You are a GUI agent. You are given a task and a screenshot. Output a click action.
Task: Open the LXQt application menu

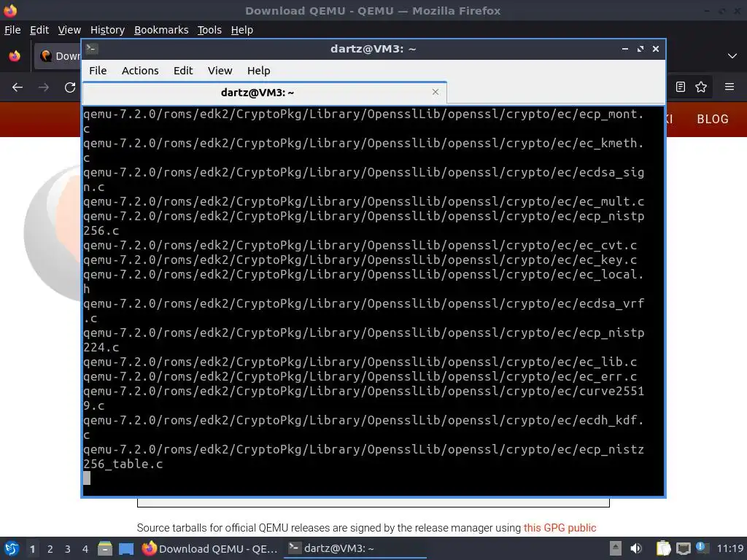pos(12,548)
